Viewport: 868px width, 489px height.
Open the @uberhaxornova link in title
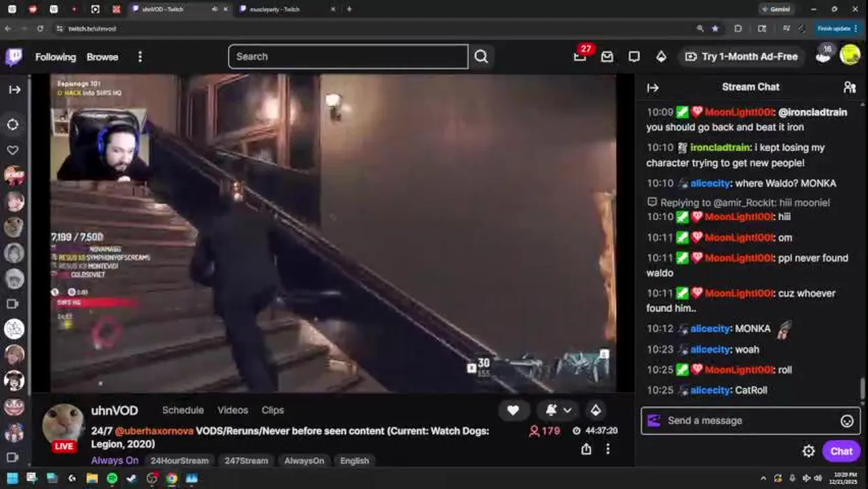point(154,431)
